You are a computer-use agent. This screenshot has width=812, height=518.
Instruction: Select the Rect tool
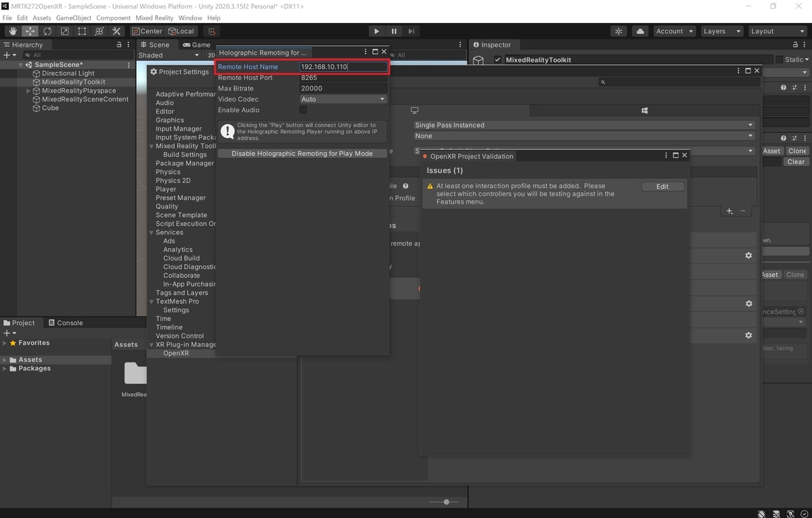pyautogui.click(x=82, y=31)
